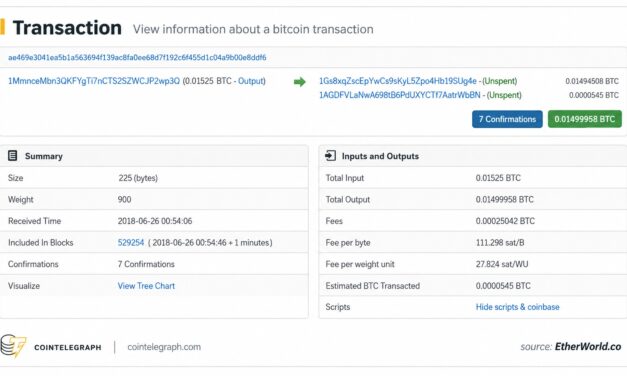The width and height of the screenshot is (627, 376).
Task: Click the cointelegraph.com text in footer
Action: (x=164, y=347)
